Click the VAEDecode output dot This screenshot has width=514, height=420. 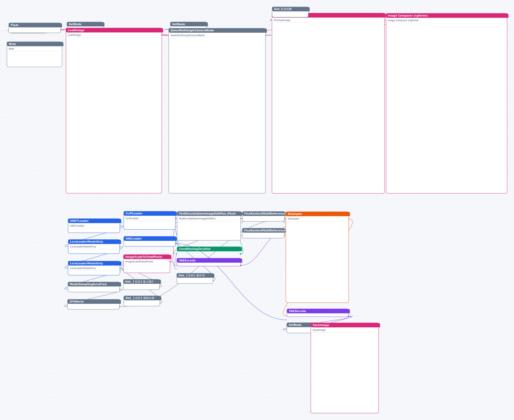coord(349,316)
